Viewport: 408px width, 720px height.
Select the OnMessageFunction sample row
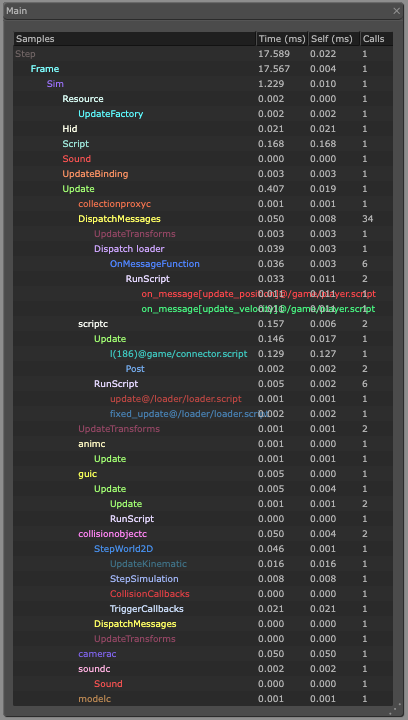[203, 264]
